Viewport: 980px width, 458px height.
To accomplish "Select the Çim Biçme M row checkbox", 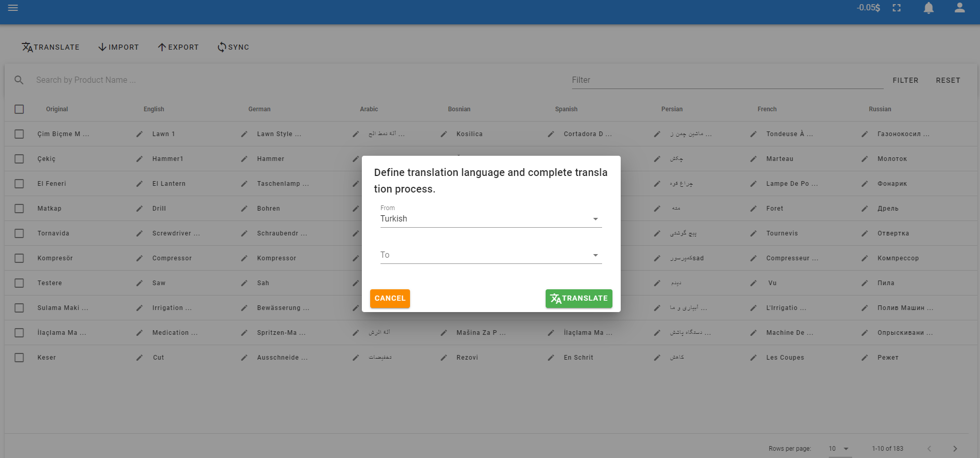I will tap(19, 134).
